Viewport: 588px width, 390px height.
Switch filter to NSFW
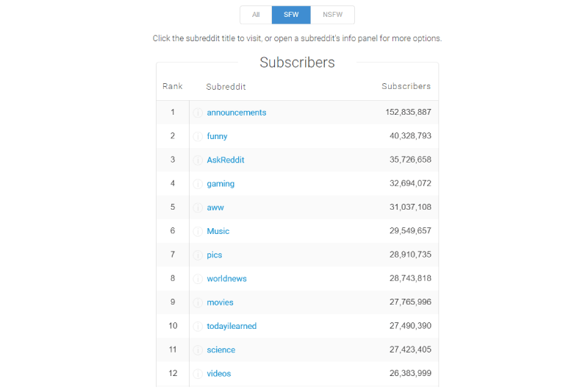coord(333,15)
